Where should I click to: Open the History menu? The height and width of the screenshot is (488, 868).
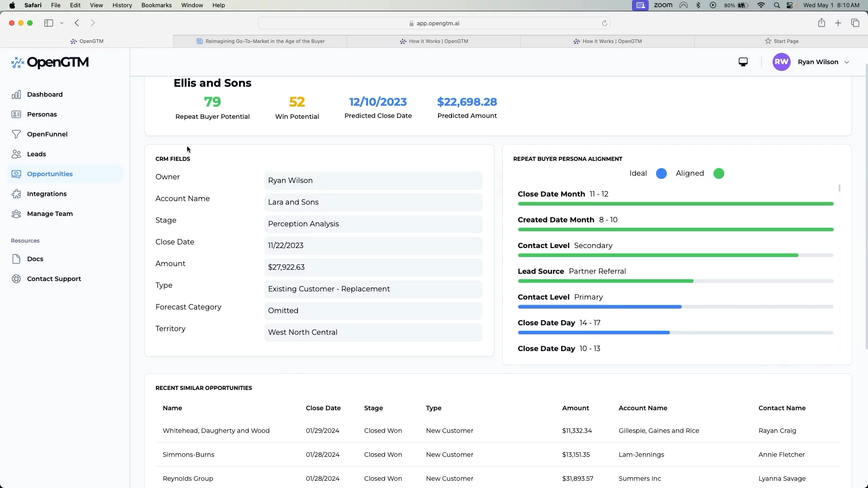[x=122, y=5]
